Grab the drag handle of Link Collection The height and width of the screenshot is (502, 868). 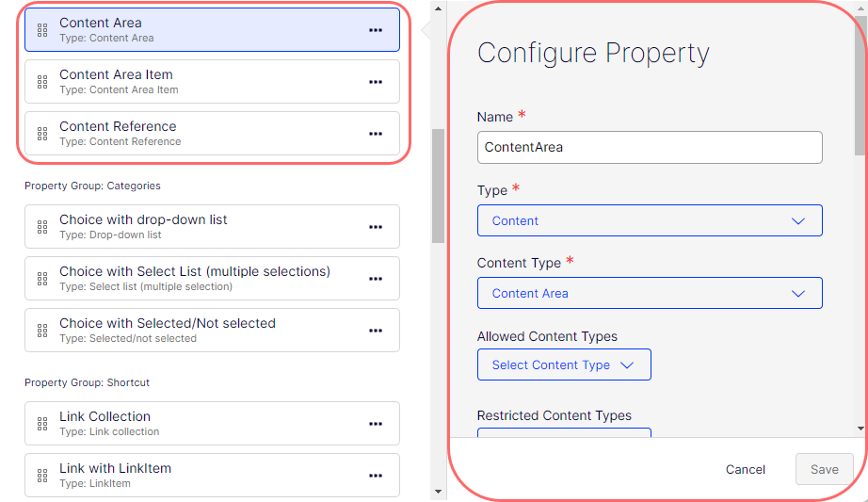coord(42,424)
